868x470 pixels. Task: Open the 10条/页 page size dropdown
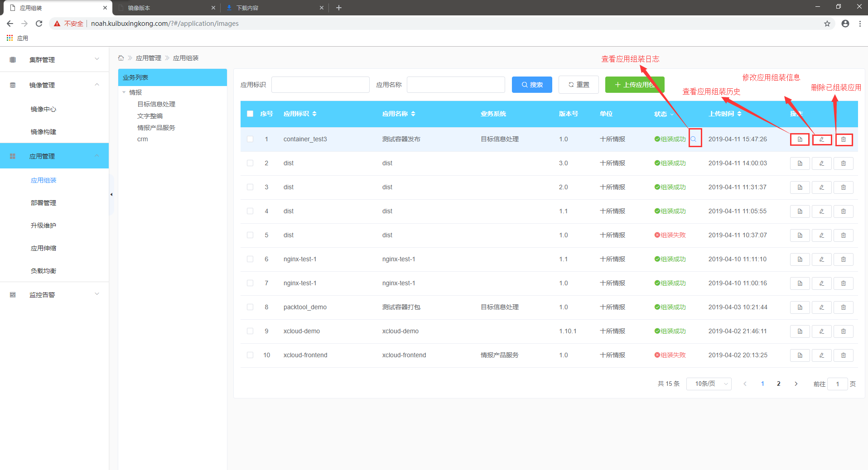709,384
